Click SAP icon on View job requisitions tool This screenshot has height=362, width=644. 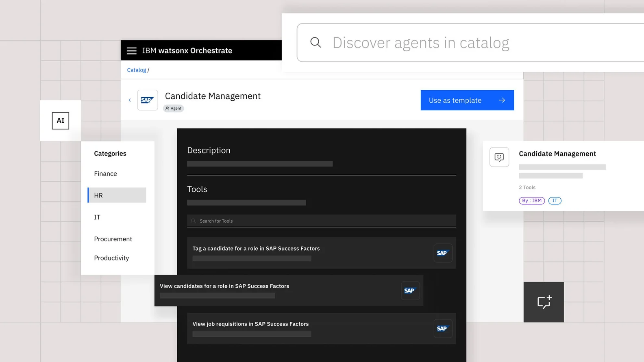[x=442, y=329]
